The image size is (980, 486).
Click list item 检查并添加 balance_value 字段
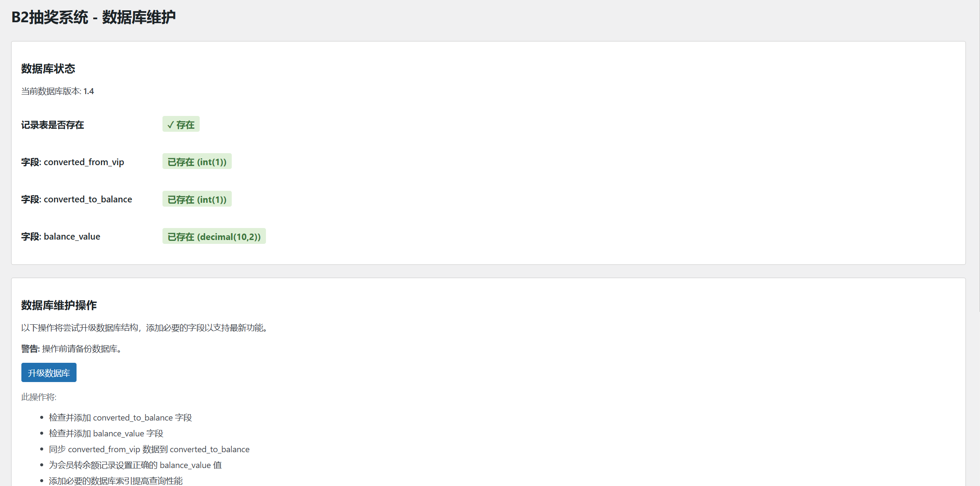106,433
